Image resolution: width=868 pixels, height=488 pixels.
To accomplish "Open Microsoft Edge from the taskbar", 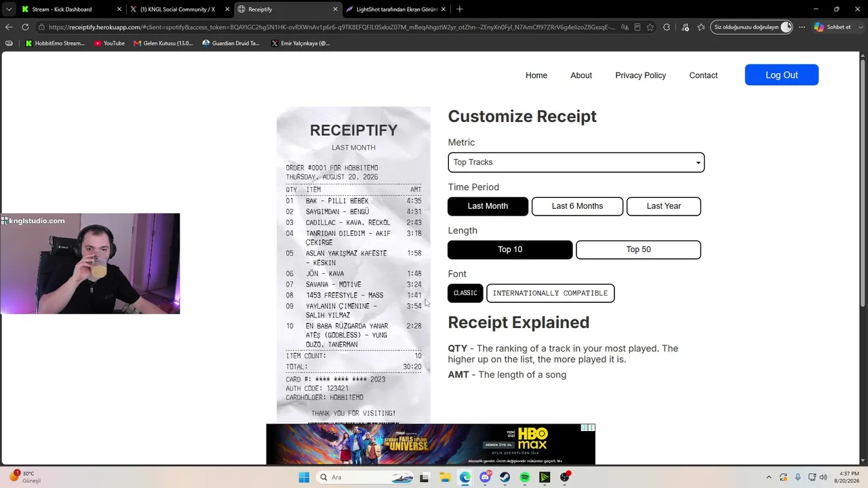I will point(465,477).
